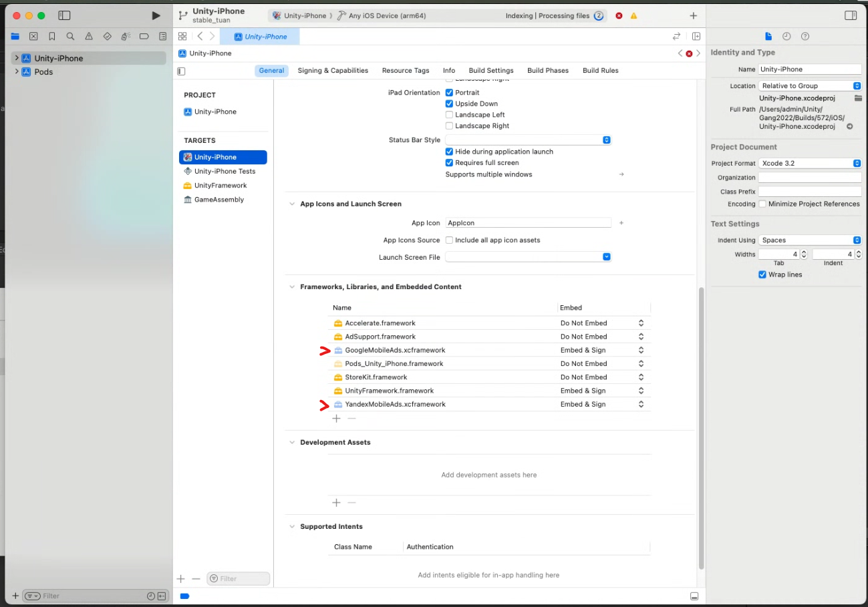Select the Pods_Unity_iPhone.framework row
868x607 pixels.
[x=490, y=364]
